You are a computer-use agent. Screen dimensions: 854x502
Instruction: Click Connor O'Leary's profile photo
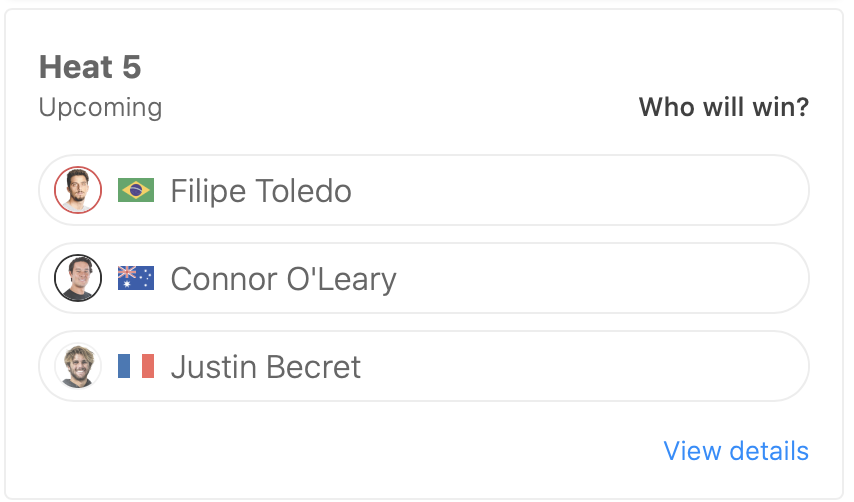click(78, 278)
